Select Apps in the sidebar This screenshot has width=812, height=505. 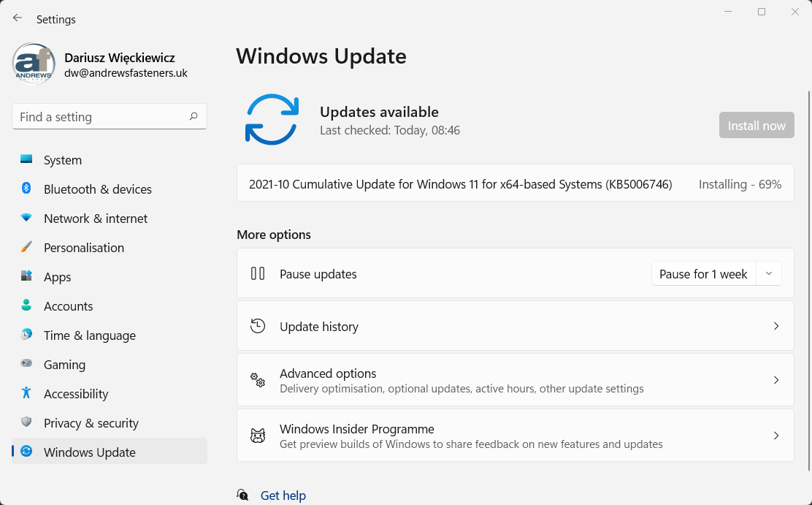point(110,277)
